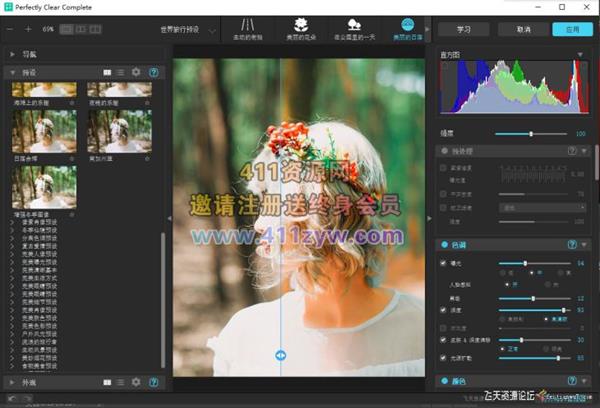This screenshot has height=408, width=600.
Task: Click the 取消 cancel button
Action: tap(523, 29)
